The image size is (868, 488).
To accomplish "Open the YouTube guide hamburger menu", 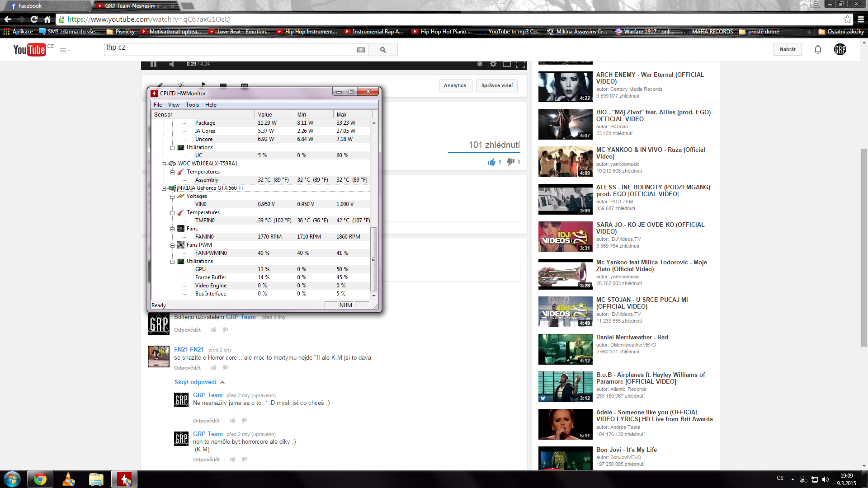I will pyautogui.click(x=65, y=50).
